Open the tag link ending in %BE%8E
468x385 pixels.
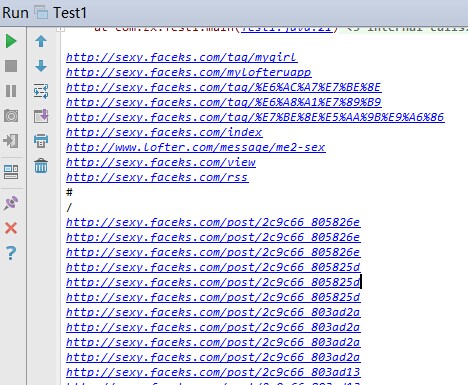[224, 87]
